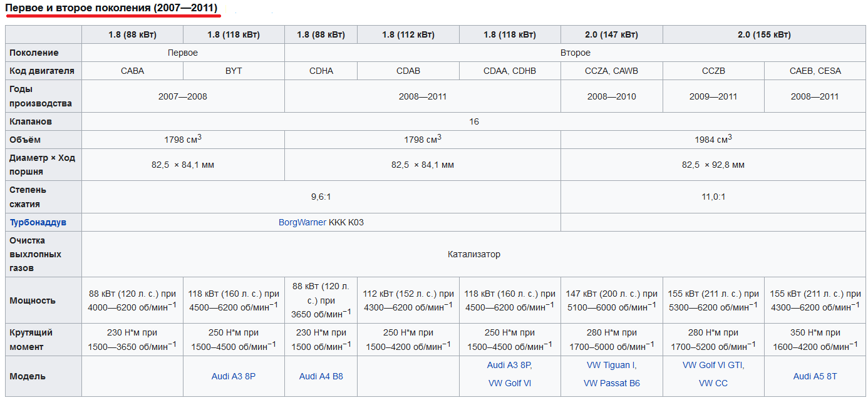Select the Очистка выхлопных газов row header
The width and height of the screenshot is (868, 405).
tap(44, 254)
